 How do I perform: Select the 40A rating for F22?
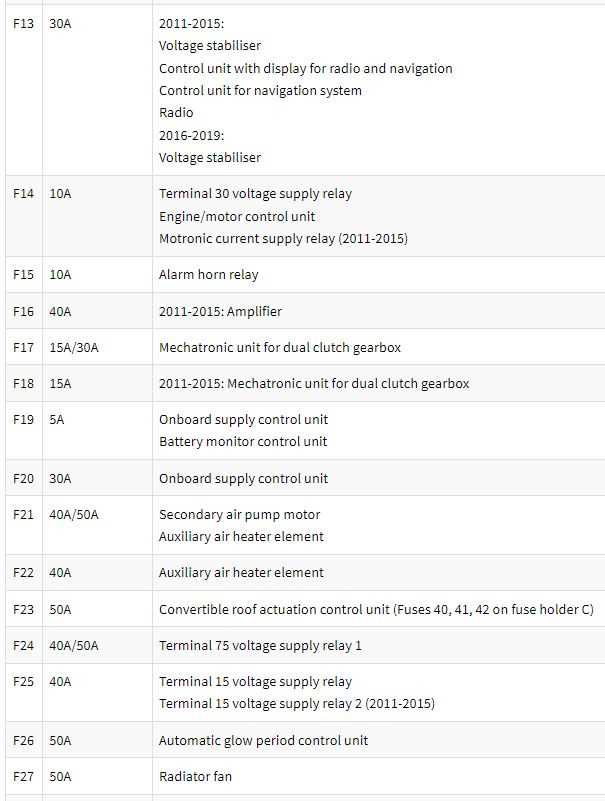tap(60, 573)
